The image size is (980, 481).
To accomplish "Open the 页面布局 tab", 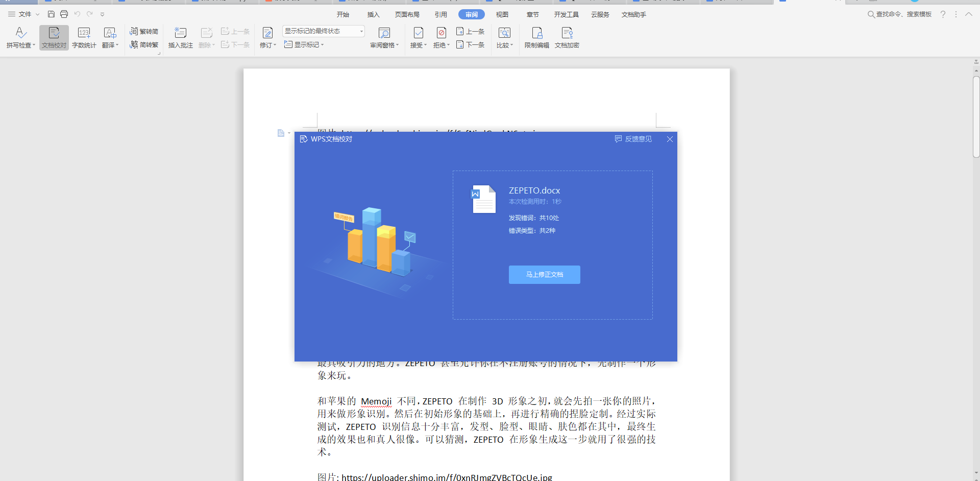I will coord(407,14).
